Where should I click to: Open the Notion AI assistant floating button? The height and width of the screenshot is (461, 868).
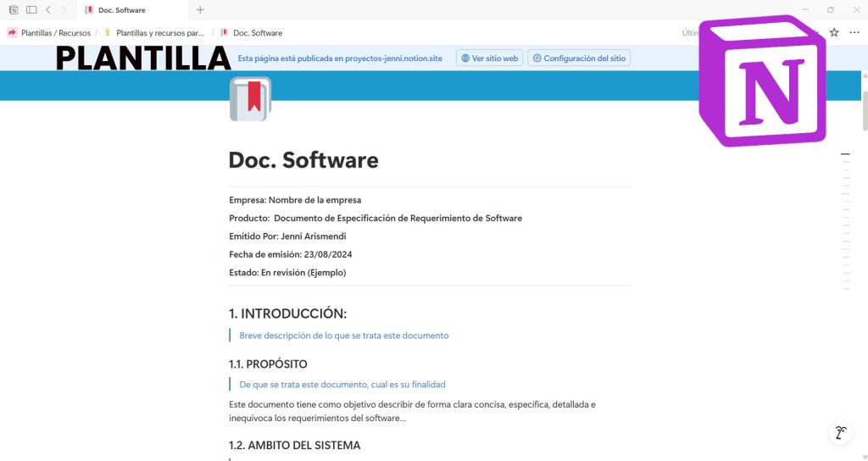click(x=839, y=433)
